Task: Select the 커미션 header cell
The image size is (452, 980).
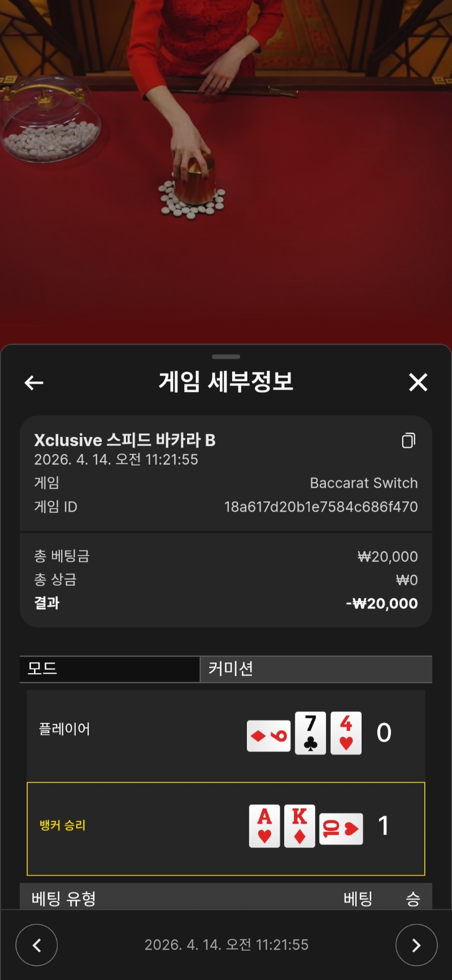Action: (x=316, y=669)
